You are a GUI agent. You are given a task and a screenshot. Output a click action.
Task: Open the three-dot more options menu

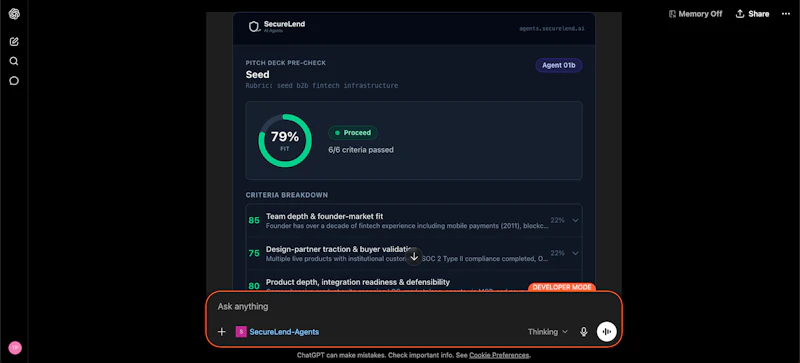pos(786,14)
